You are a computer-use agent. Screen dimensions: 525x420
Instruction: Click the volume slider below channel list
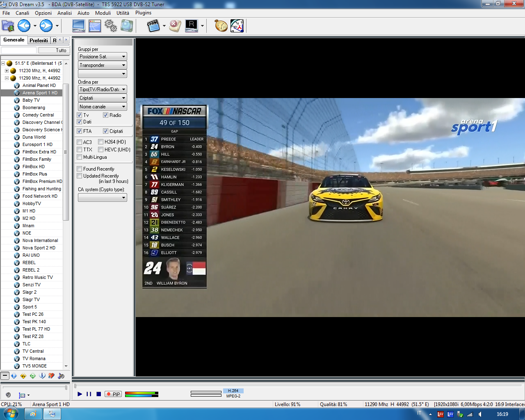(x=35, y=387)
